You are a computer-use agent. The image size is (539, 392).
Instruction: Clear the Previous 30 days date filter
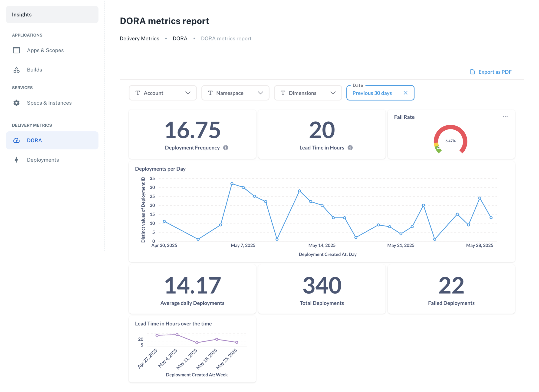tap(406, 93)
